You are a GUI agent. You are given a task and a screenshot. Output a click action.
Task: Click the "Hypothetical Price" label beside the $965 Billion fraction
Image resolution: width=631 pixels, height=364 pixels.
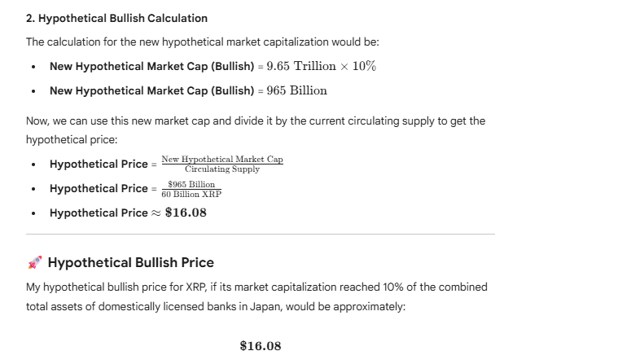tap(99, 188)
